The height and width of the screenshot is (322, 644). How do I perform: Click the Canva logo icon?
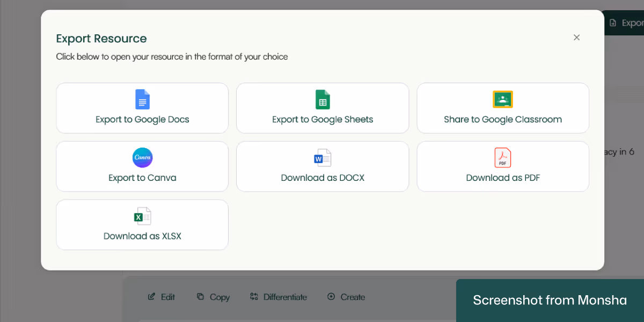pos(142,158)
